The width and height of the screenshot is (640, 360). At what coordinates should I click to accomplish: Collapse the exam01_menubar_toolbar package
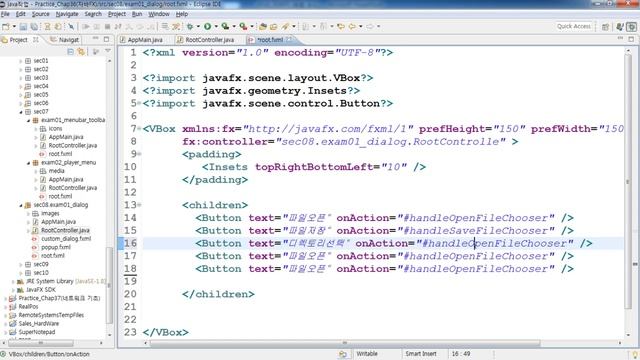pyautogui.click(x=29, y=120)
